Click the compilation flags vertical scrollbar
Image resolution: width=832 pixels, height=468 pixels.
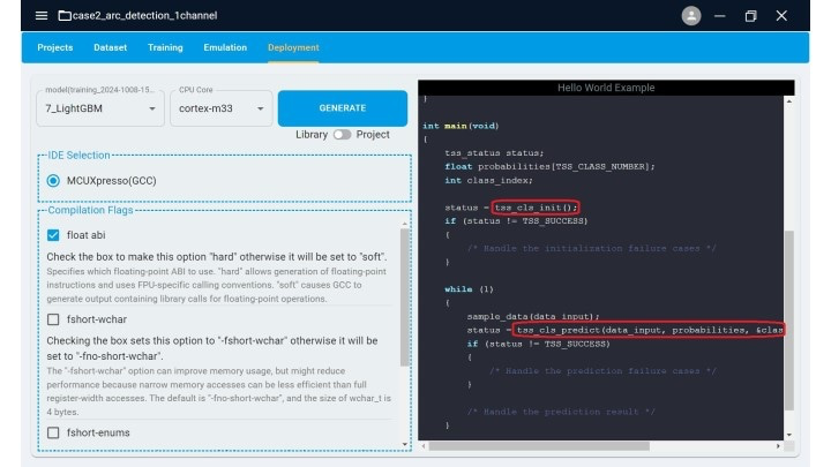[x=405, y=300]
